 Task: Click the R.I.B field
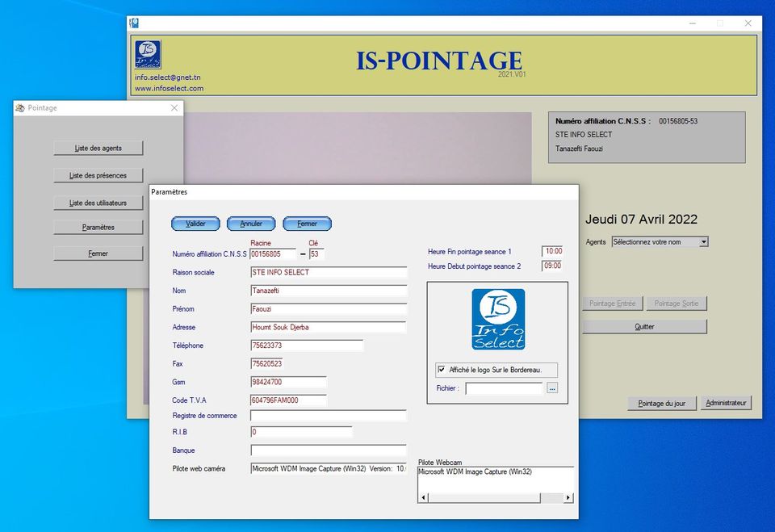(301, 432)
